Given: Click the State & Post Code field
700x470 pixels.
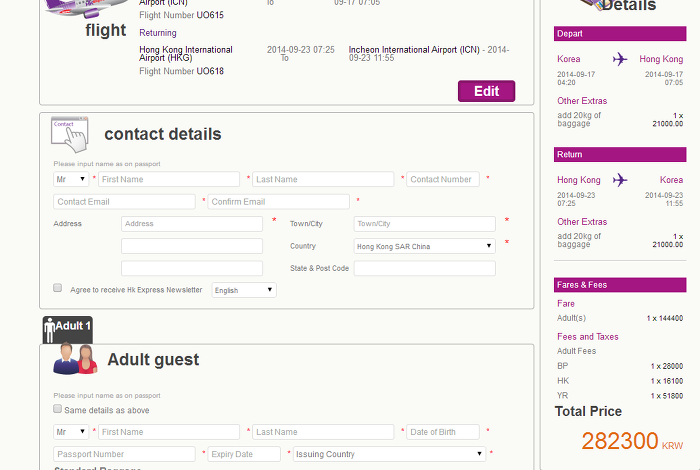Looking at the screenshot, I should click(424, 268).
